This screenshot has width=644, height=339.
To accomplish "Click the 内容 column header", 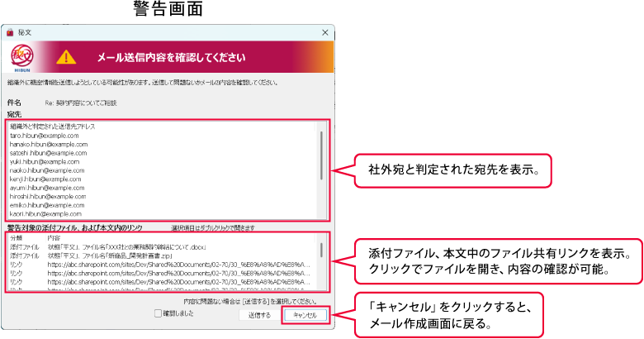I will [x=54, y=238].
